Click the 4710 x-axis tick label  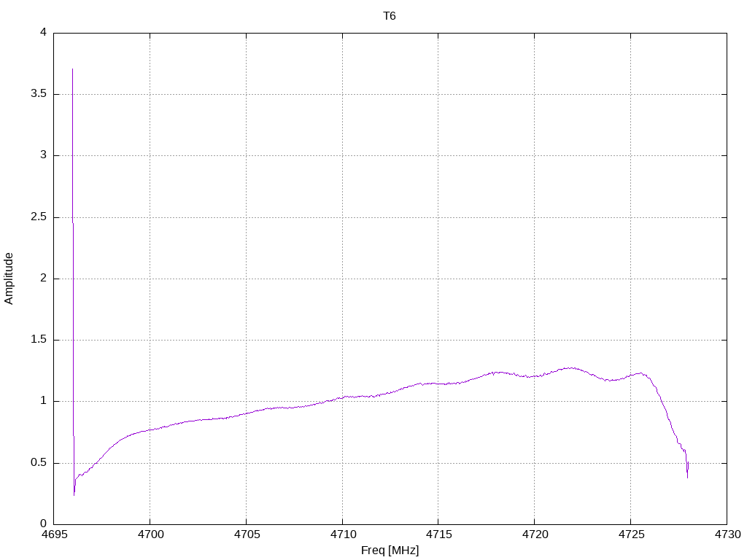click(x=343, y=534)
